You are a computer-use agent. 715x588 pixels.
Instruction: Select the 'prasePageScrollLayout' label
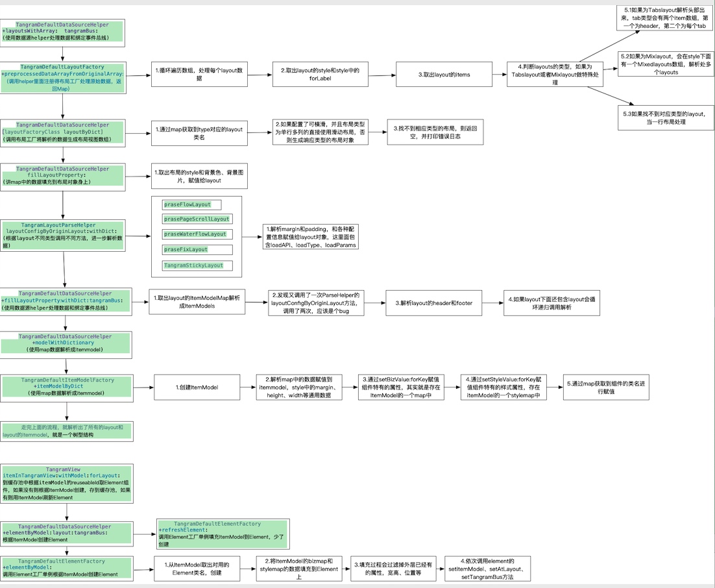[197, 219]
